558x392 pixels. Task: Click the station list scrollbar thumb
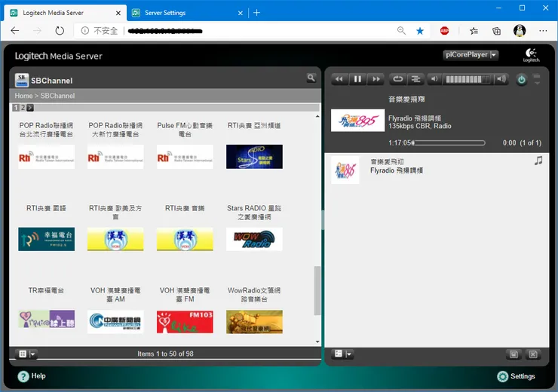[x=317, y=290]
